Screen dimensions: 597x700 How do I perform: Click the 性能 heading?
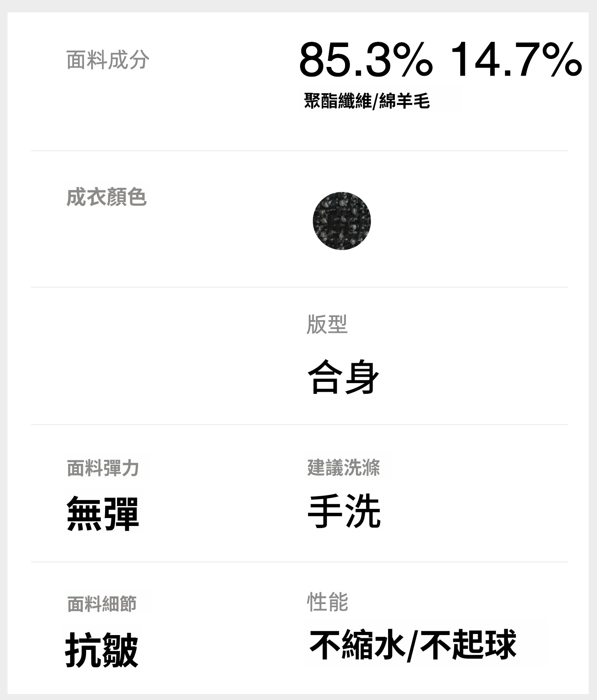(x=328, y=602)
